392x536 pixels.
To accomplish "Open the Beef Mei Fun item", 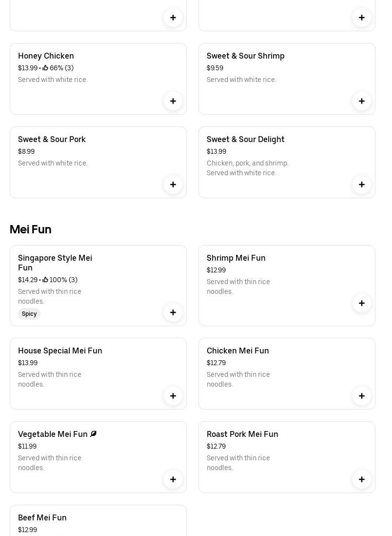I will coord(42,518).
